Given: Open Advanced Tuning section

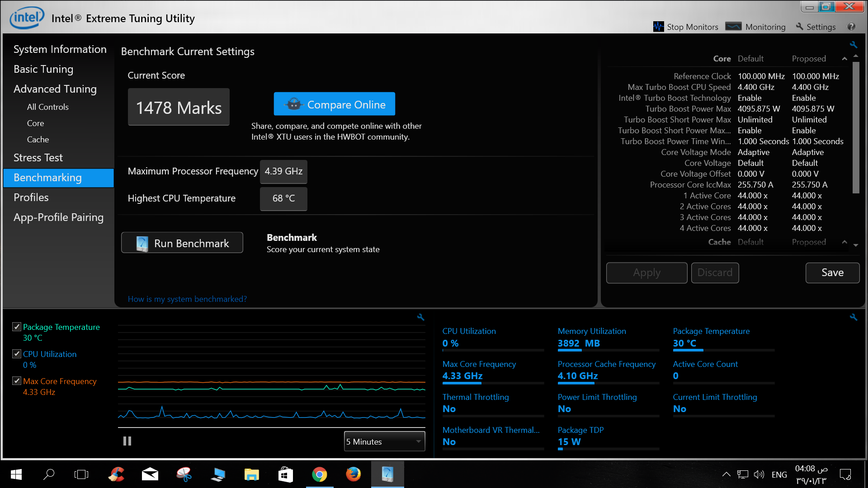Looking at the screenshot, I should (x=55, y=89).
